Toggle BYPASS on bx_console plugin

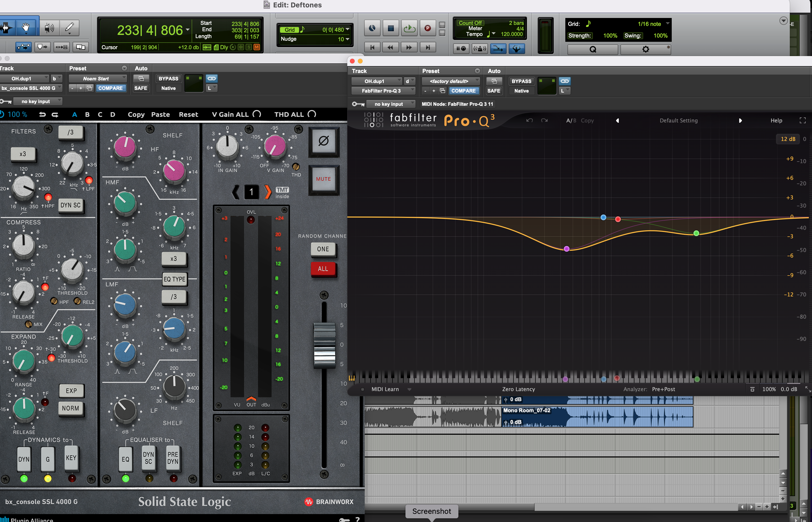point(168,78)
